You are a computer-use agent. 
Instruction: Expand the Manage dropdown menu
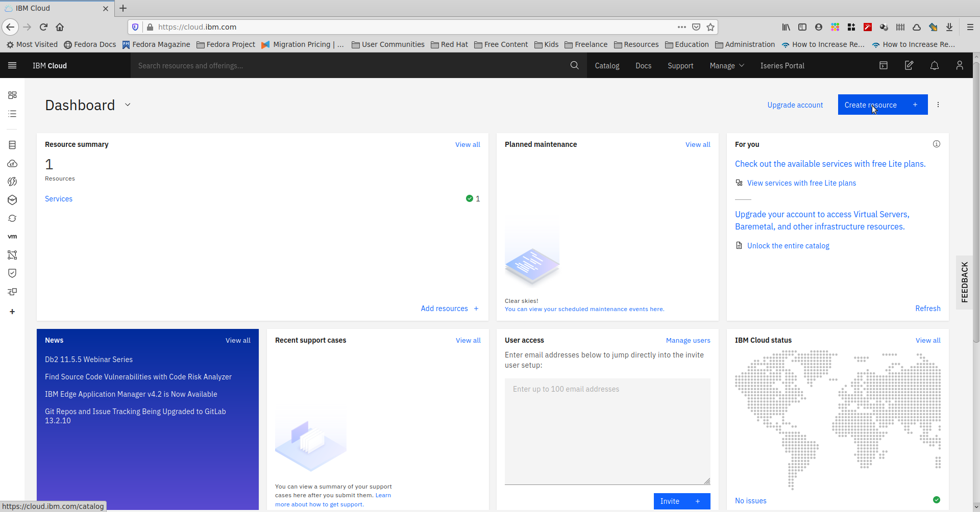(x=727, y=65)
